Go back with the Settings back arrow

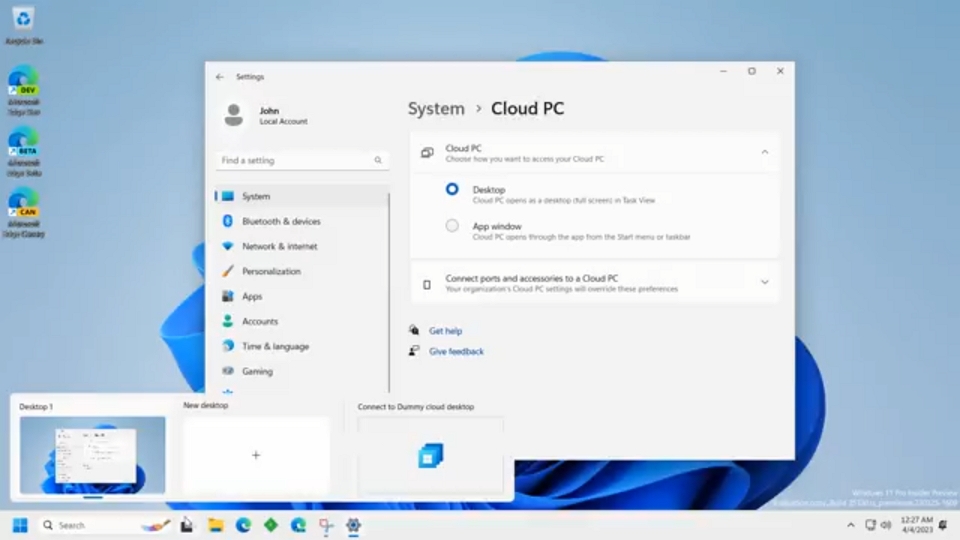point(220,77)
